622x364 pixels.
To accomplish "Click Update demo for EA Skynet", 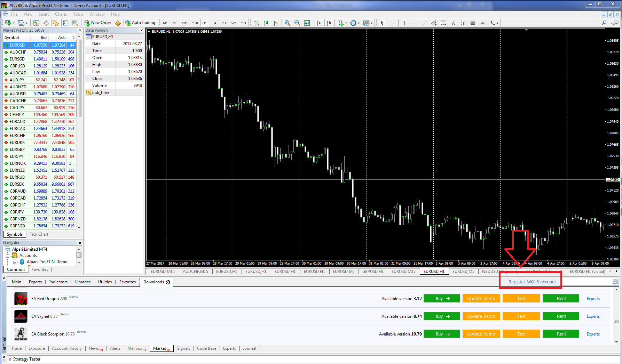I will pos(481,316).
